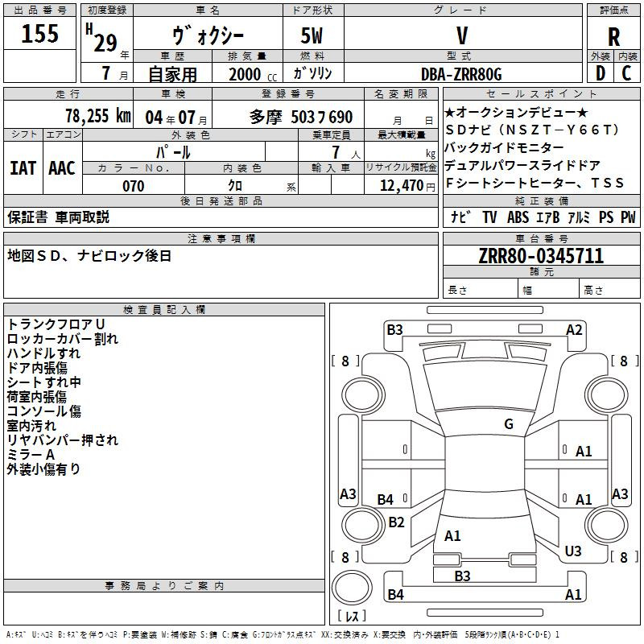This screenshot has height=644, width=644.
Task: Click the inspector note 荷室内張傷
Action: click(x=37, y=397)
